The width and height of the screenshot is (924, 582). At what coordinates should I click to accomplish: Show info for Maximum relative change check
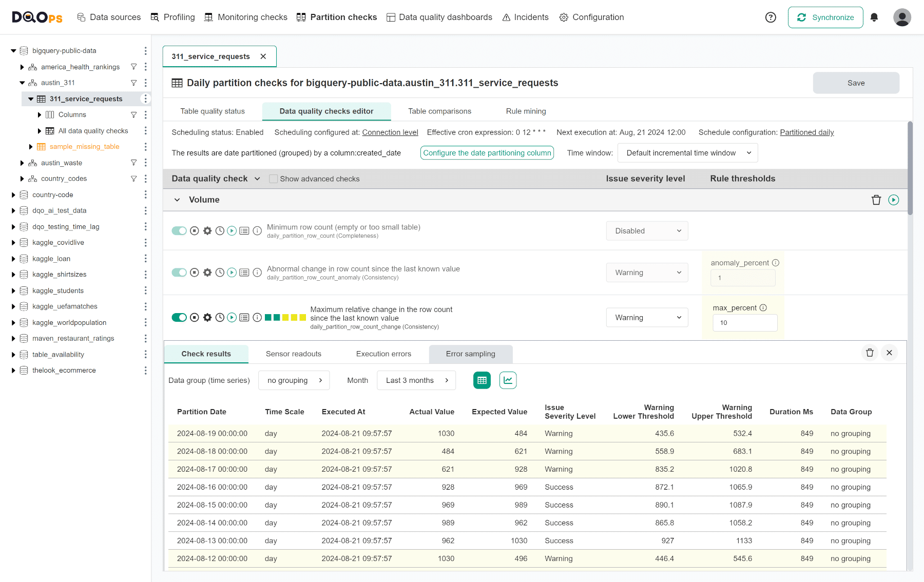coord(257,318)
